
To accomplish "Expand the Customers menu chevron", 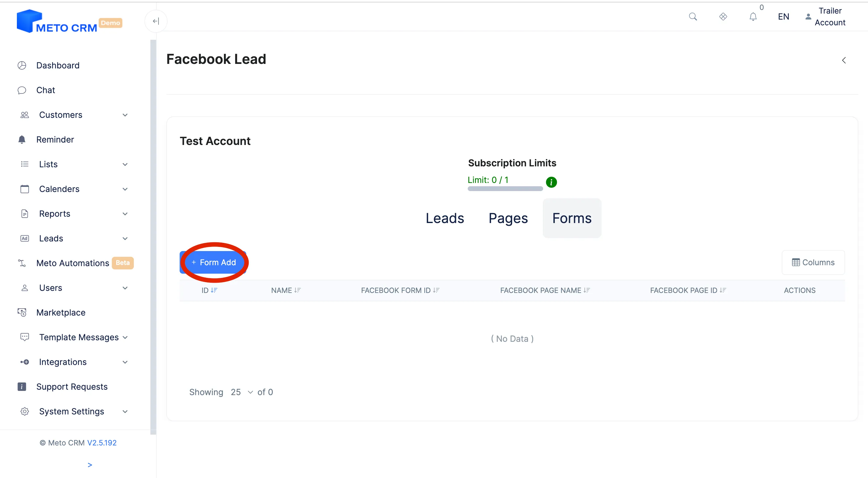I will 125,115.
